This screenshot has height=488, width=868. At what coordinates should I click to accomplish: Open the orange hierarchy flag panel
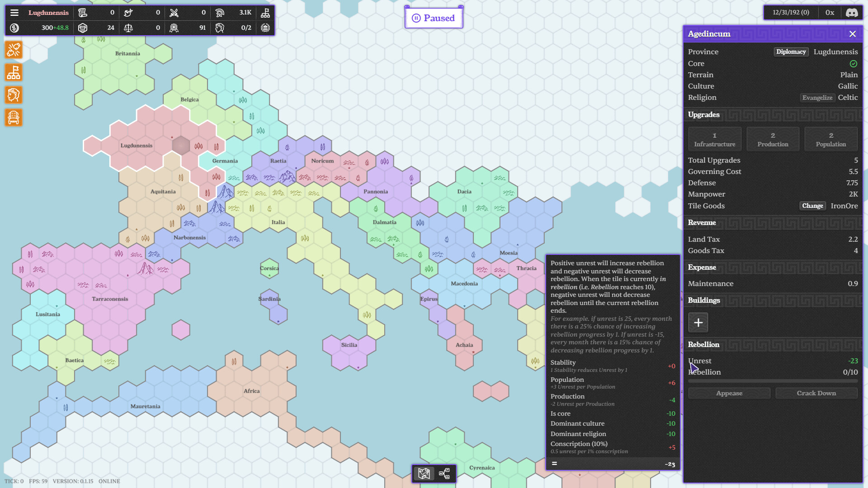14,72
